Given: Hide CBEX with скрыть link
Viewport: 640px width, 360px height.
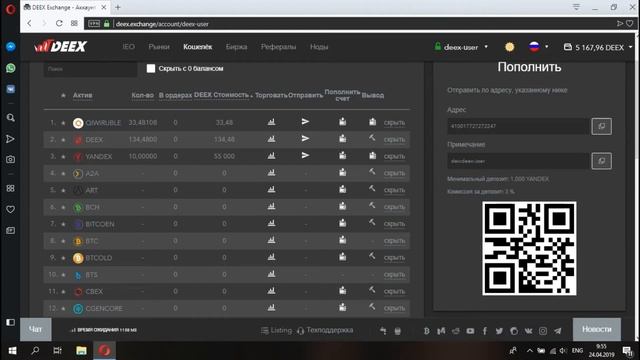Looking at the screenshot, I should click(394, 291).
